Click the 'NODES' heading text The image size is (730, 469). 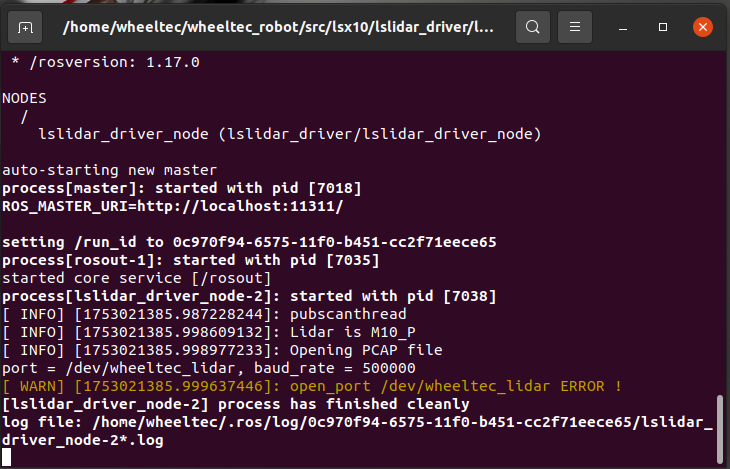(24, 98)
